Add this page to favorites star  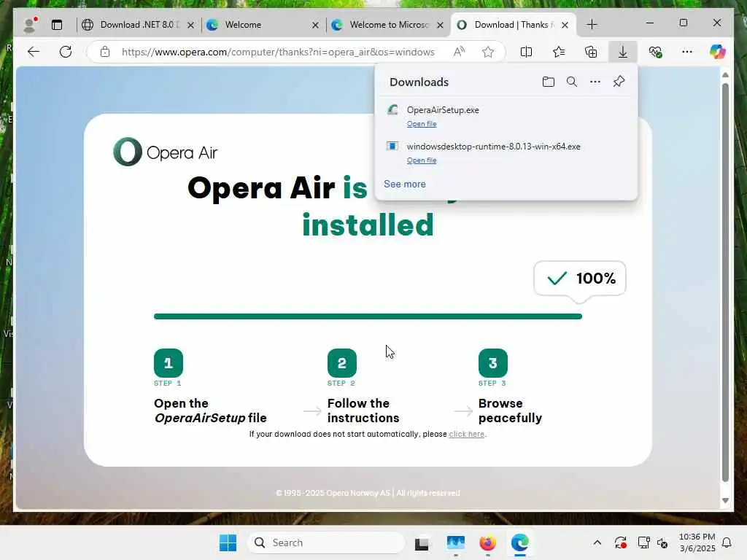[487, 52]
